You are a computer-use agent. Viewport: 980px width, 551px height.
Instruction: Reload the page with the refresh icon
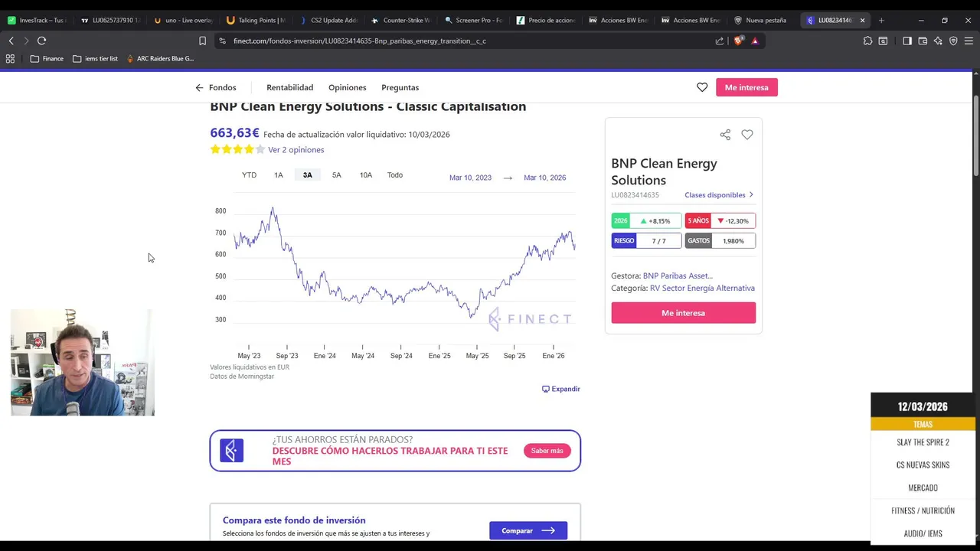(x=41, y=41)
